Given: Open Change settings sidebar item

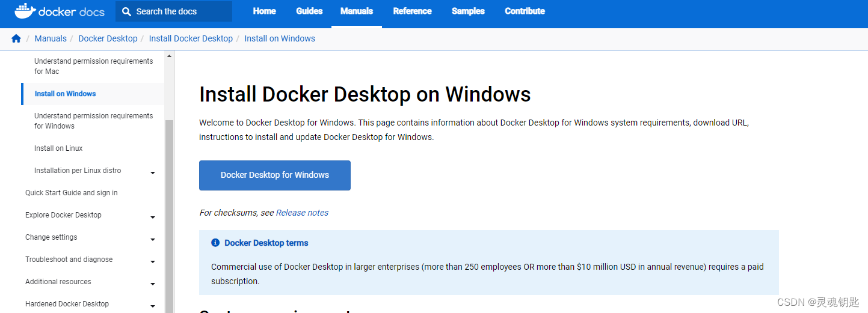Looking at the screenshot, I should (51, 237).
